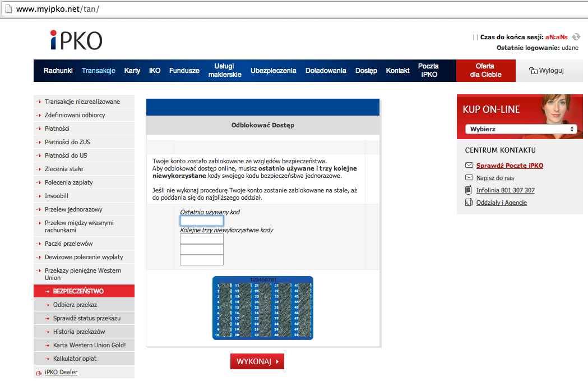Screen dimensions: 588x381
Task: Open the Sprawdź Pocztę iPKO link
Action: point(510,166)
